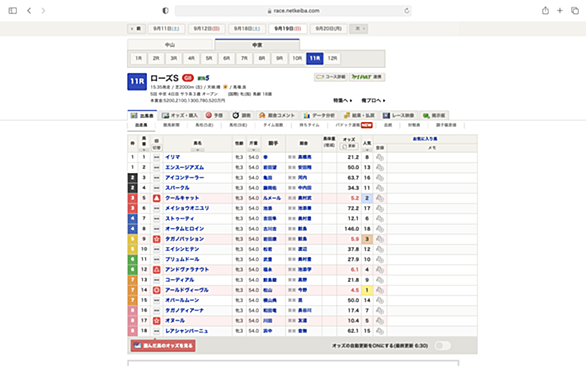Image resolution: width=586 pixels, height=366 pixels.
Task: Focus the race.netkeiba.com address bar
Action: 293,11
